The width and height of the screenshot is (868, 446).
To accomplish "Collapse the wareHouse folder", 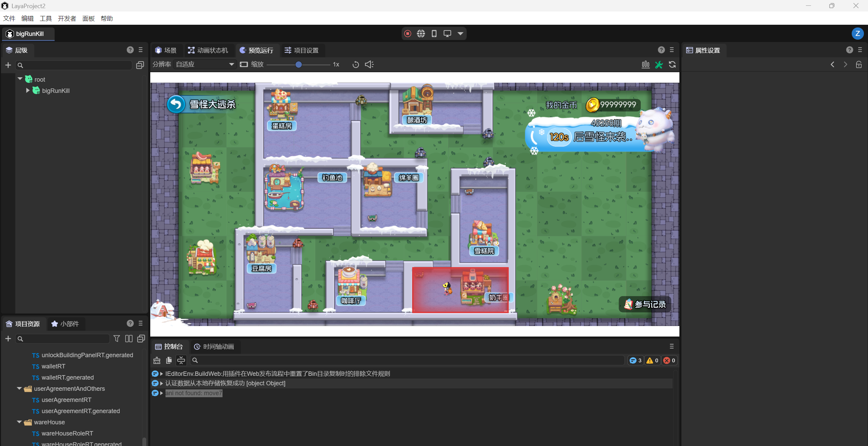I will [x=19, y=422].
